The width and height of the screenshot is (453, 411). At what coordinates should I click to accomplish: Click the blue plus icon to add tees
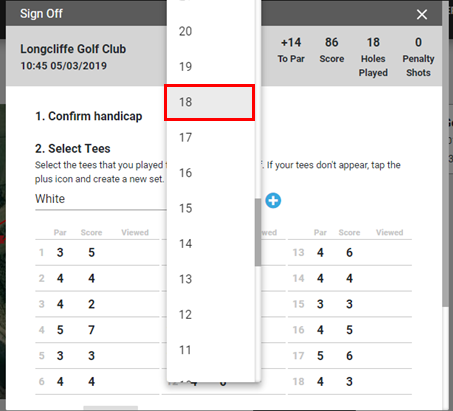pos(273,200)
